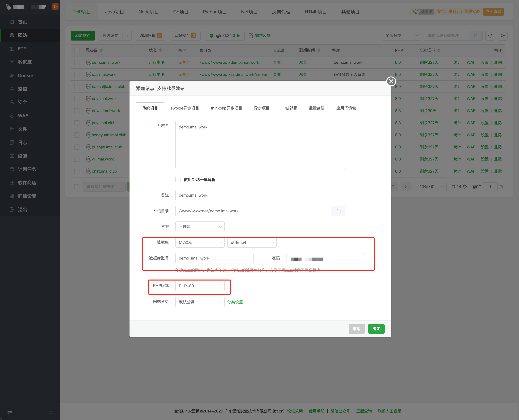This screenshot has width=519, height=420.
Task: Tick the checkbox for demo.imai.work row
Action: 77,62
